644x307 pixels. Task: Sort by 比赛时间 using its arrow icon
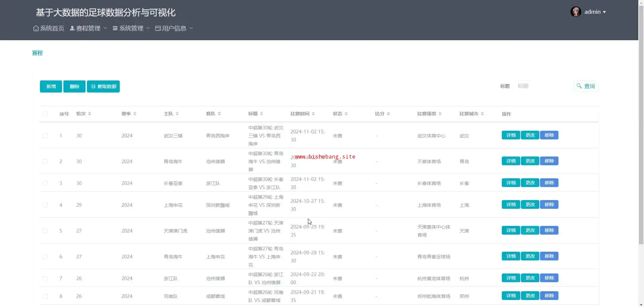313,114
